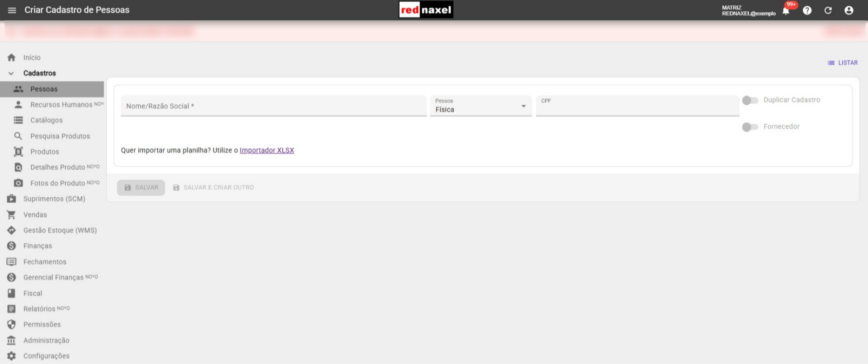Open the help question mark icon
This screenshot has width=868, height=364.
(x=807, y=10)
